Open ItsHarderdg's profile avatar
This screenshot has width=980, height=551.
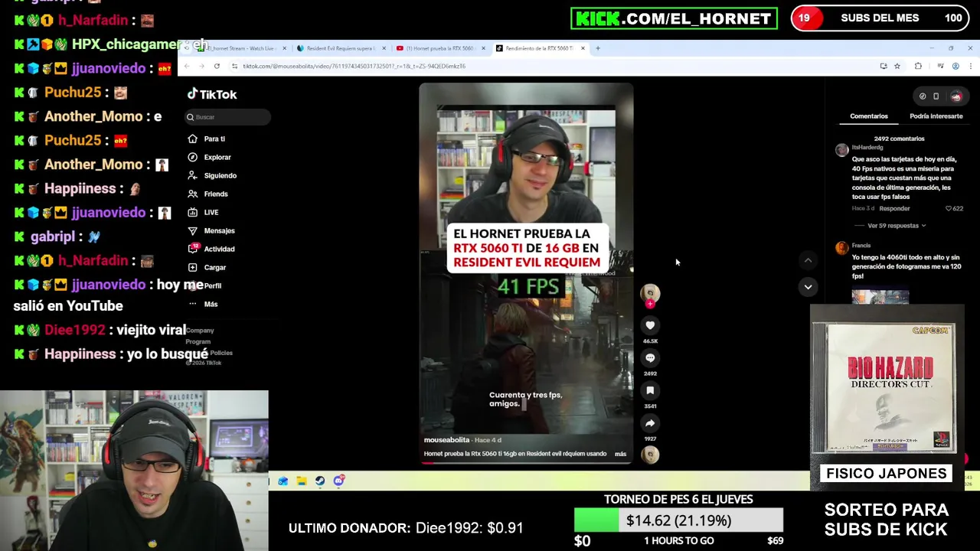pyautogui.click(x=842, y=150)
